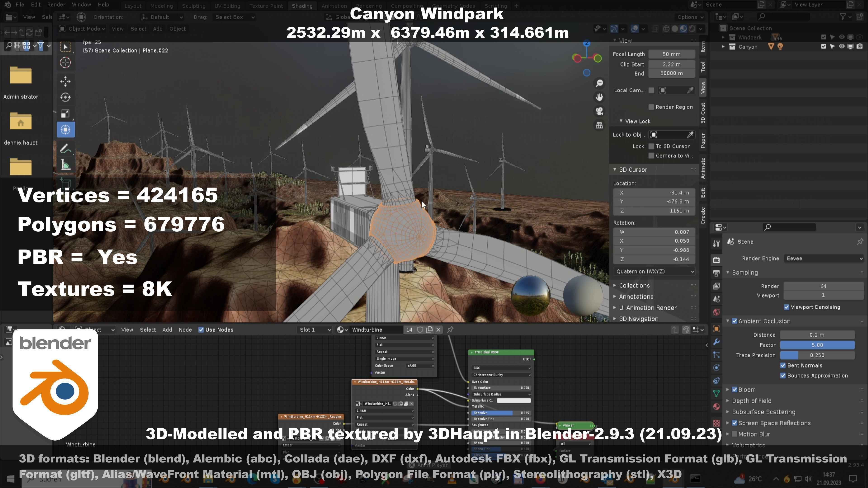Viewport: 868px width, 488px height.
Task: Toggle Camera to View lock checkbox
Action: click(651, 156)
